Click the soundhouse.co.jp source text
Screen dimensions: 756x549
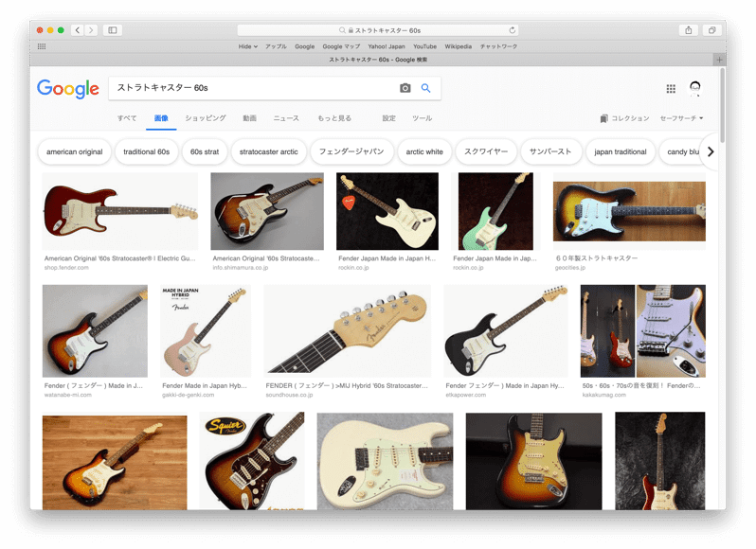(x=289, y=395)
